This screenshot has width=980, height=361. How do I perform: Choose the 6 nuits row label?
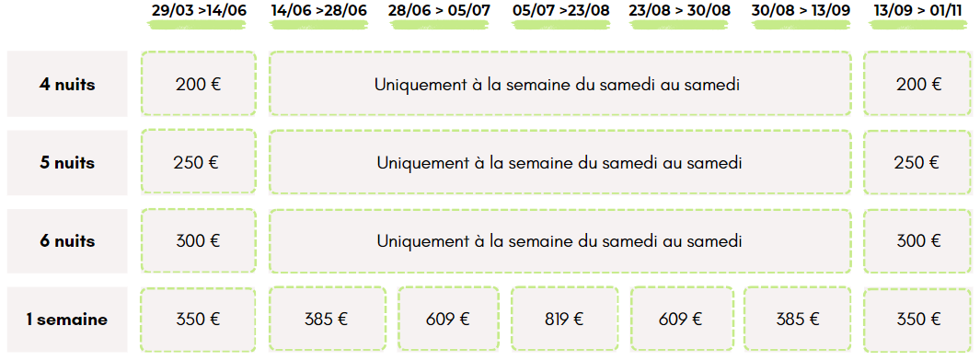click(67, 241)
